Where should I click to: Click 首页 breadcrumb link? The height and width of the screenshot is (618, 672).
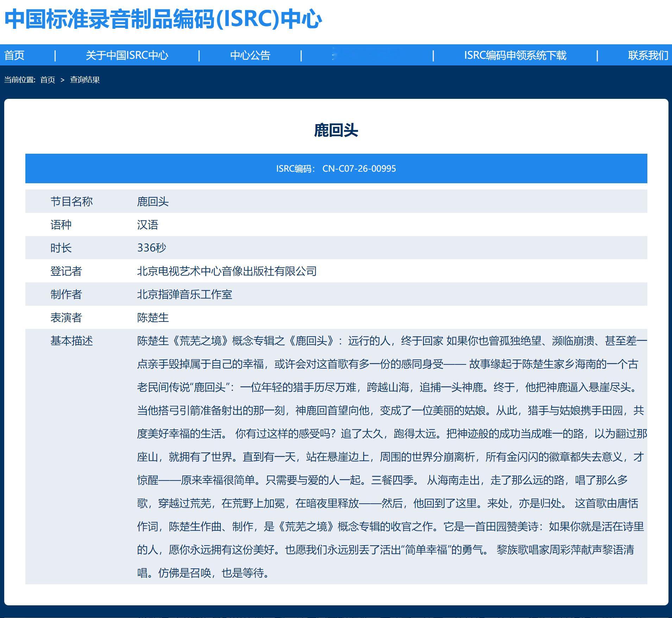(x=48, y=80)
